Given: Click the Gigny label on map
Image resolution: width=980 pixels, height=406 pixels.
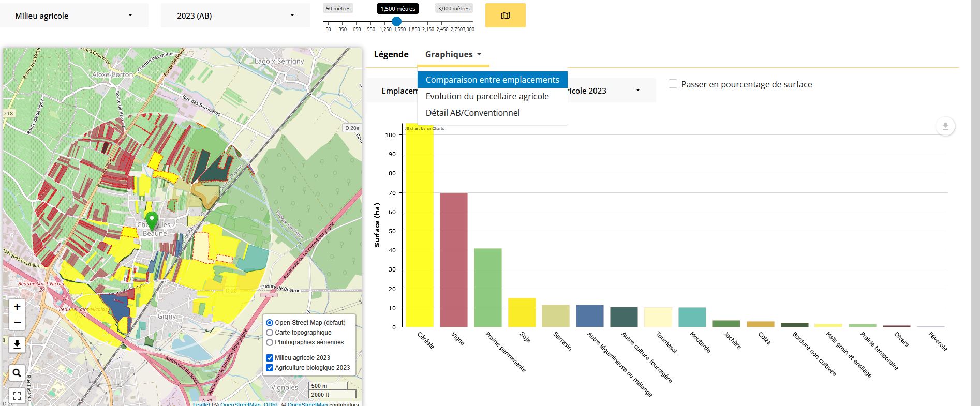Looking at the screenshot, I should [167, 316].
